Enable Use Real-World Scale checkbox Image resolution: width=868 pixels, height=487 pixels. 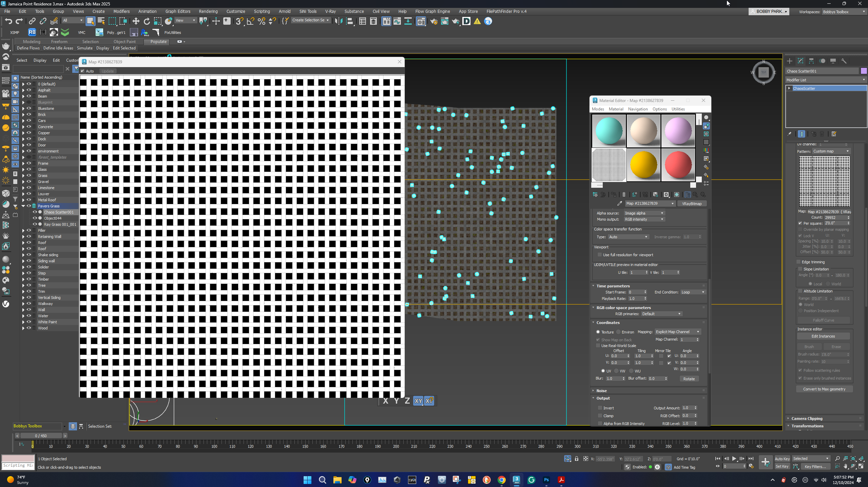coord(598,346)
